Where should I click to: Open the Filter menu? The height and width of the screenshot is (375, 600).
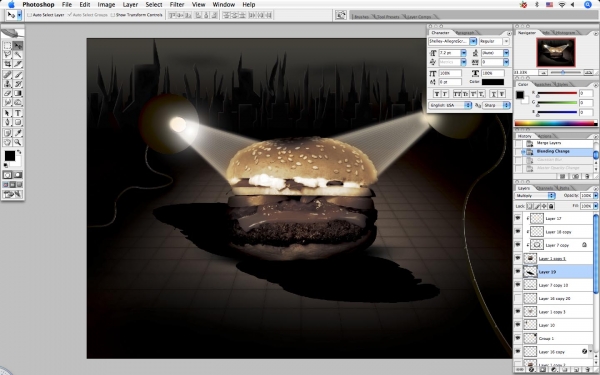[177, 5]
